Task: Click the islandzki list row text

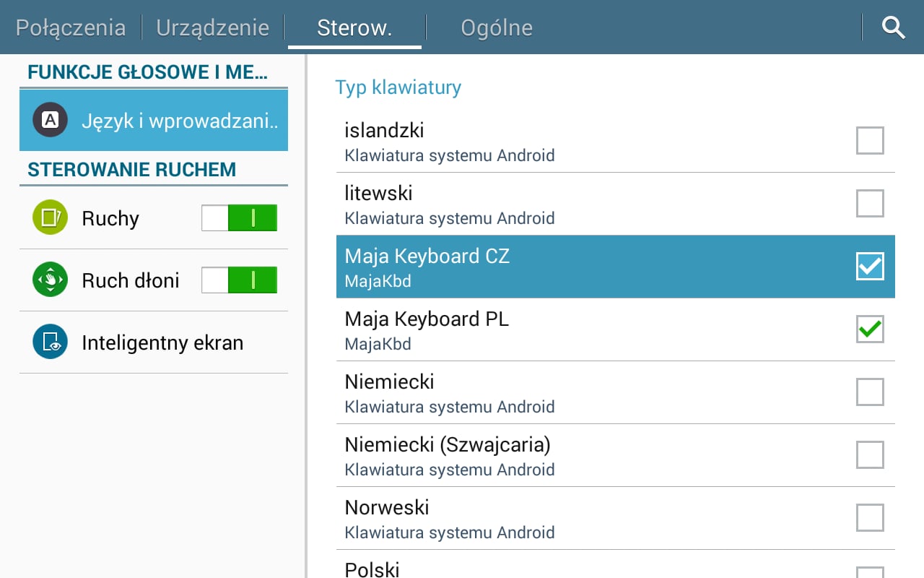Action: (384, 131)
